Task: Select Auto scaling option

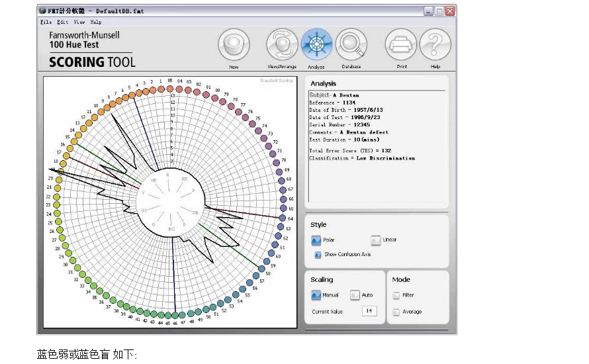Action: [355, 295]
